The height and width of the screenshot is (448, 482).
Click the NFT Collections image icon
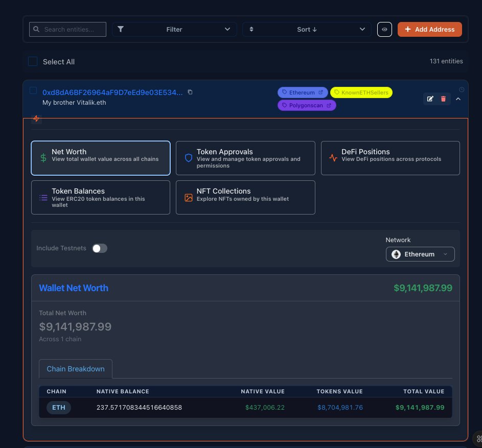(188, 197)
